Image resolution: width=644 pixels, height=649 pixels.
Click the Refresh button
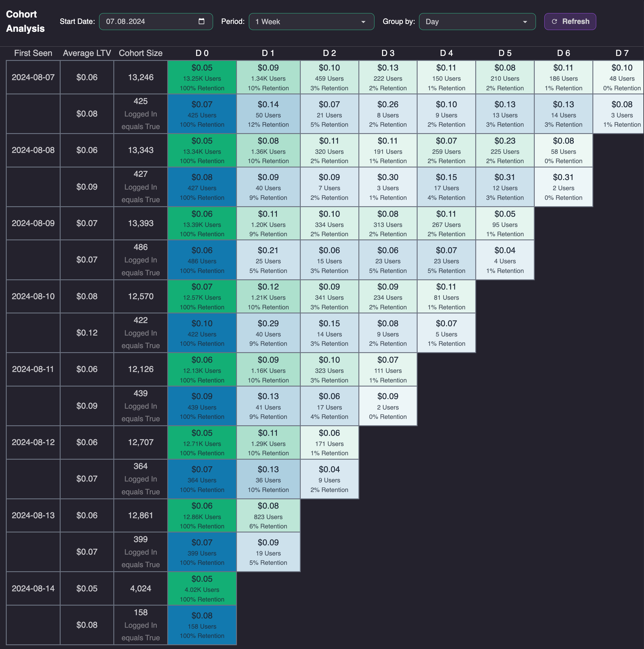tap(570, 22)
